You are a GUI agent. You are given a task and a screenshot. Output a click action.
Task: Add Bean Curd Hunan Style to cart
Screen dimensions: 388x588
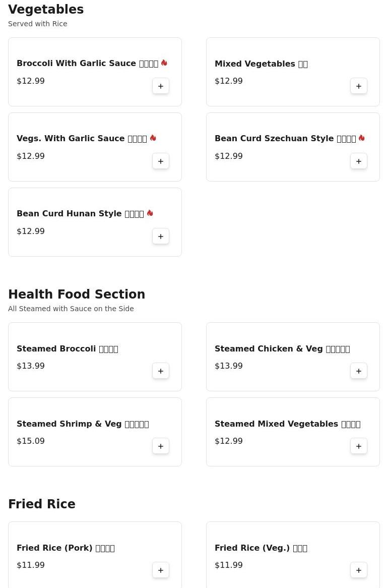161,237
